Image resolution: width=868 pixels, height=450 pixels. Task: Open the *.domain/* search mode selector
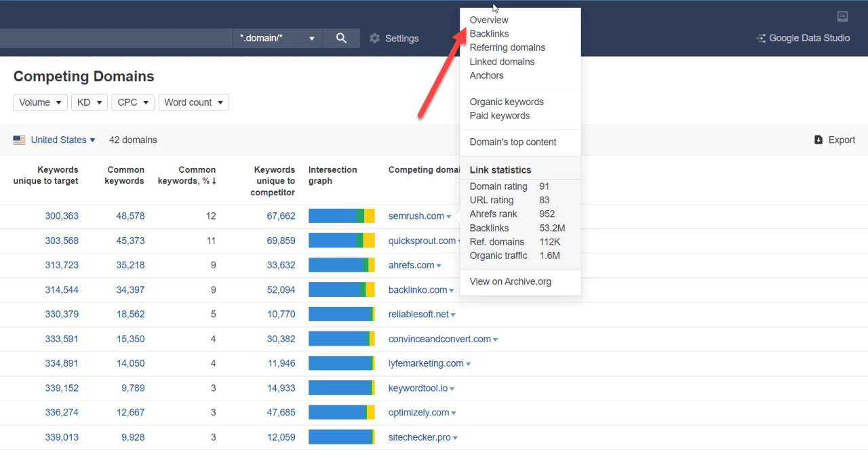pos(277,38)
